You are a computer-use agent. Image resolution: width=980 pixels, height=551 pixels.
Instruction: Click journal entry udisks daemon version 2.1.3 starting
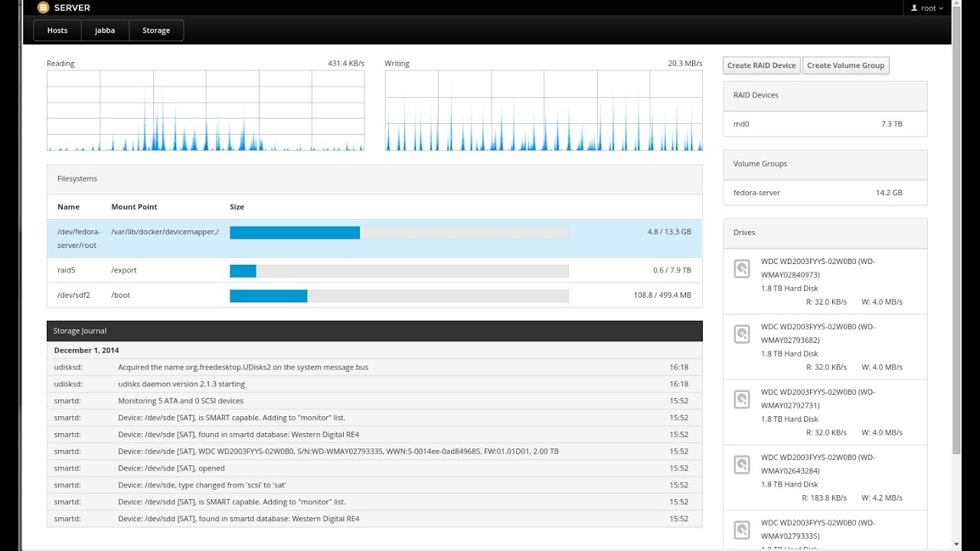pos(374,384)
